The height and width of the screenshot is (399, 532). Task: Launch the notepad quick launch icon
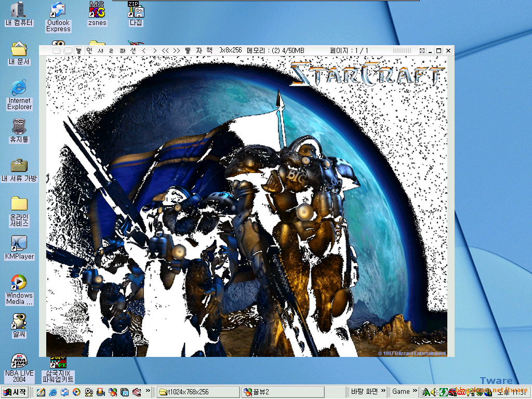click(x=41, y=392)
